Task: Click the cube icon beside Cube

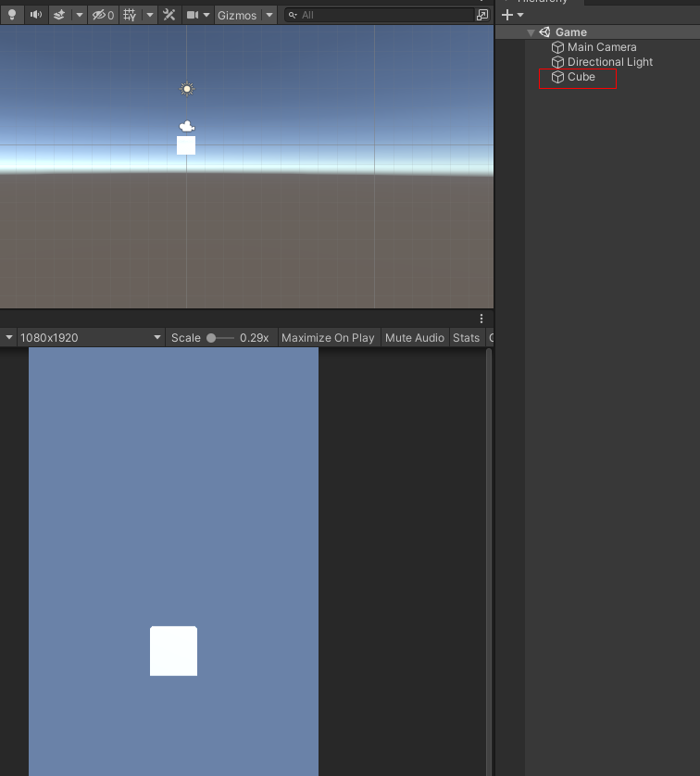Action: 557,77
